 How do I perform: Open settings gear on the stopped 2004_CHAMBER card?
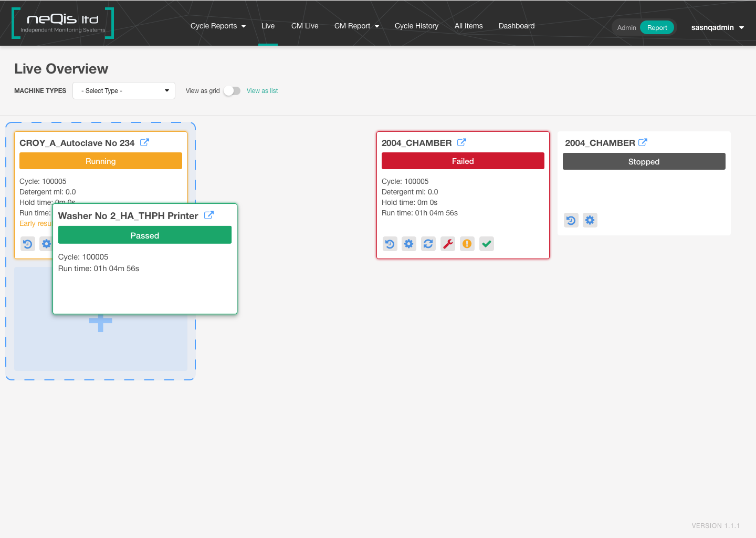tap(590, 220)
